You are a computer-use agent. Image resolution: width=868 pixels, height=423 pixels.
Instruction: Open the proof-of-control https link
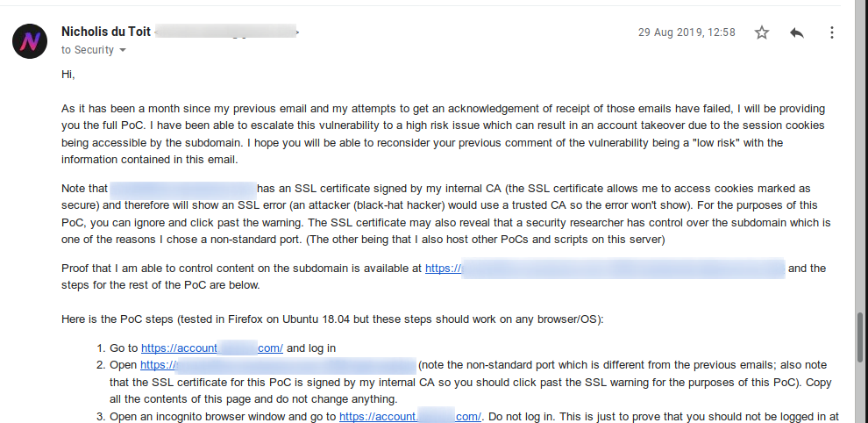tap(605, 269)
